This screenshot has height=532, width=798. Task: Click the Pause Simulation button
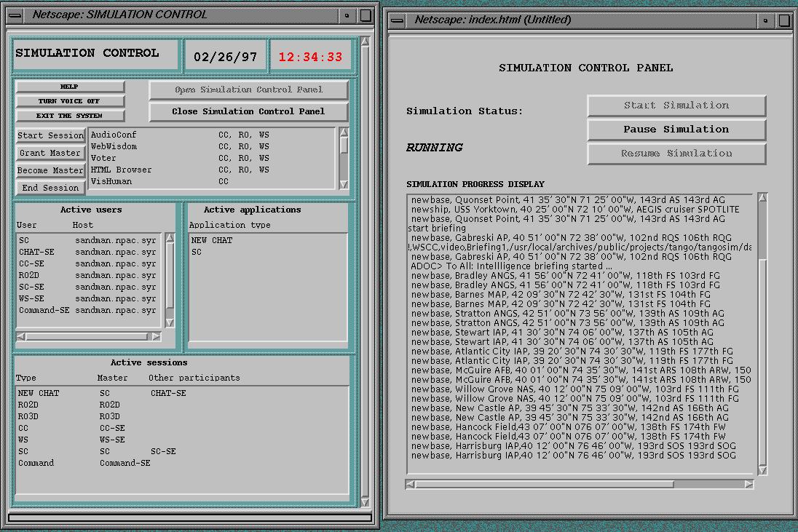coord(676,130)
